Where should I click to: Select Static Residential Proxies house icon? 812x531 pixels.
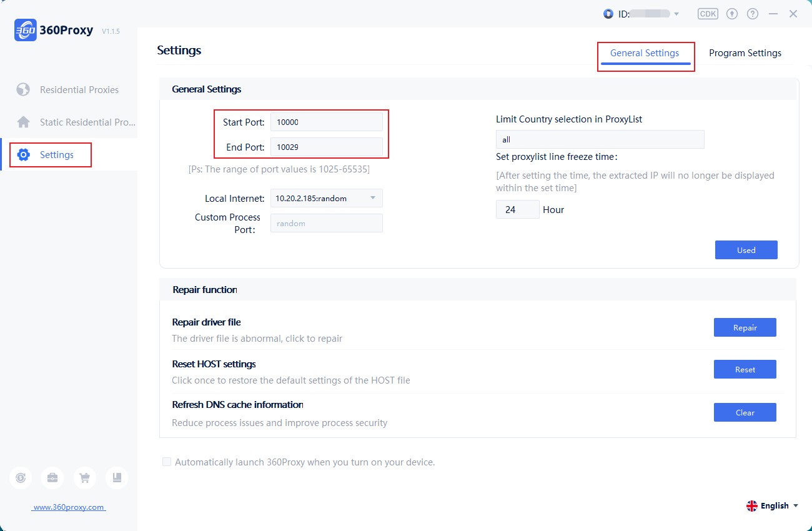click(23, 122)
